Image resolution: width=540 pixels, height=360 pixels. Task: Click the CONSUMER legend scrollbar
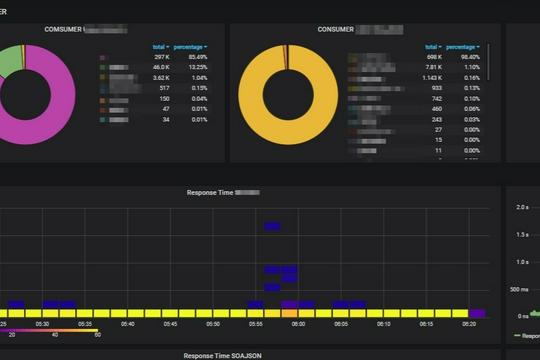(x=488, y=62)
